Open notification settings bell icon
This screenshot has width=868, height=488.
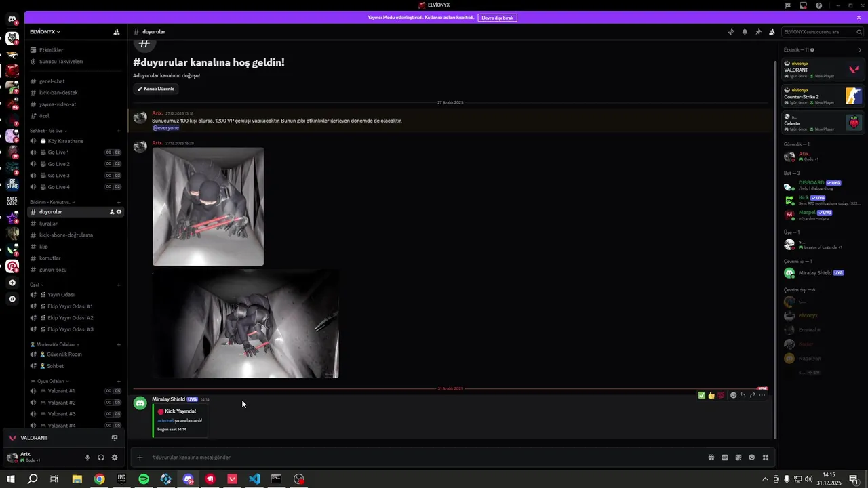[x=745, y=32]
